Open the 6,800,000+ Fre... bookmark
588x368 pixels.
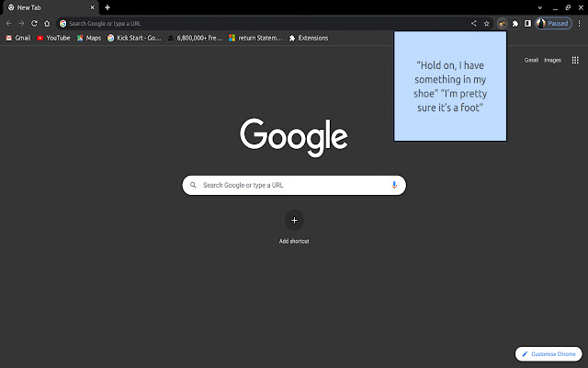tap(195, 38)
